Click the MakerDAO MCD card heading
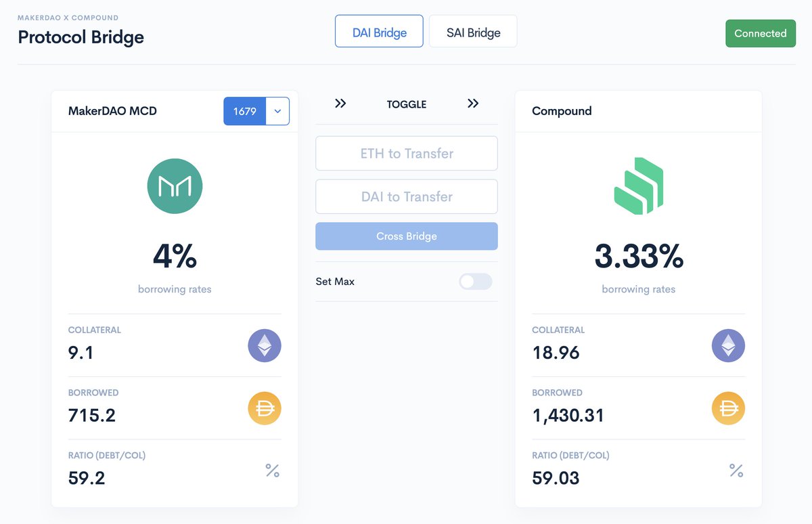The image size is (812, 524). (112, 110)
